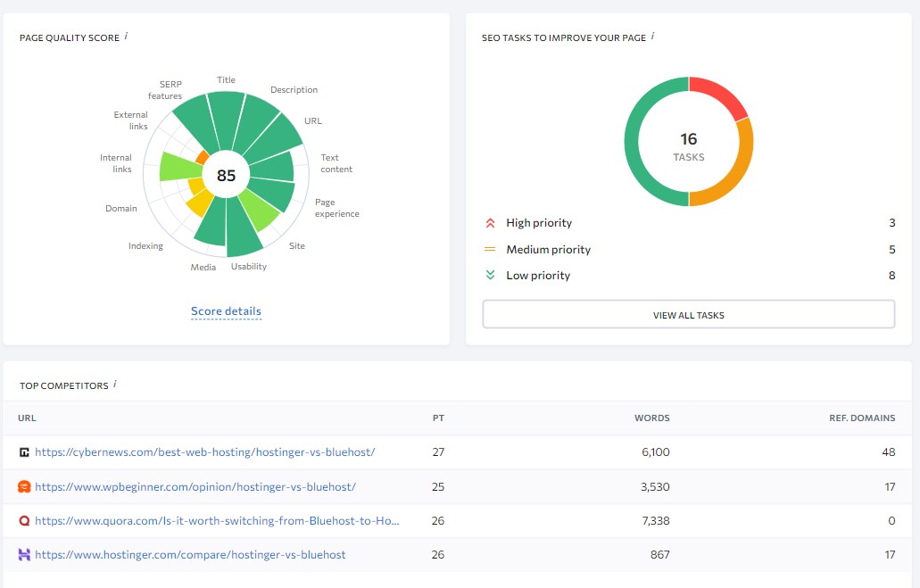Click the wpbeginner favicon icon

pos(24,486)
